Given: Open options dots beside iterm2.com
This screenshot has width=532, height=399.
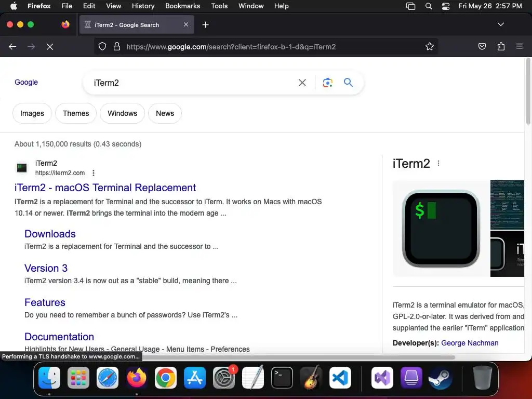Looking at the screenshot, I should 94,173.
